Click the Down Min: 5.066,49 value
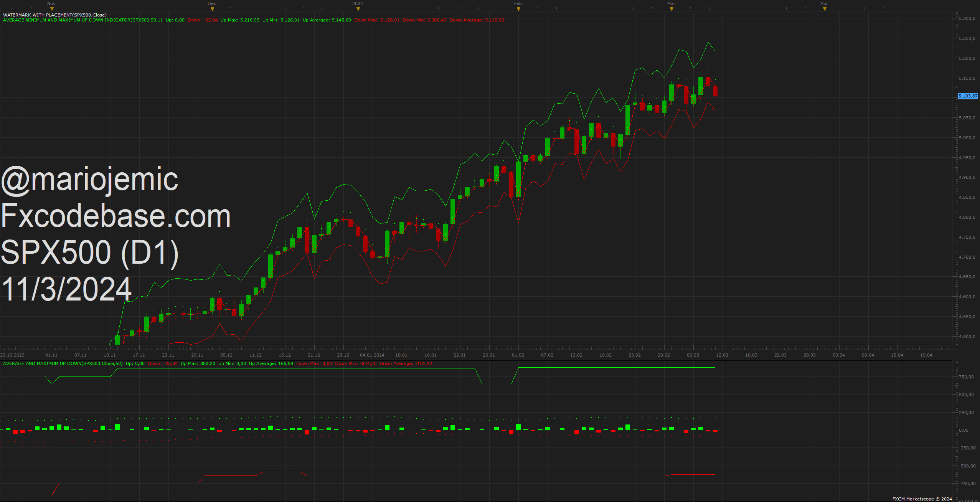 pos(424,20)
